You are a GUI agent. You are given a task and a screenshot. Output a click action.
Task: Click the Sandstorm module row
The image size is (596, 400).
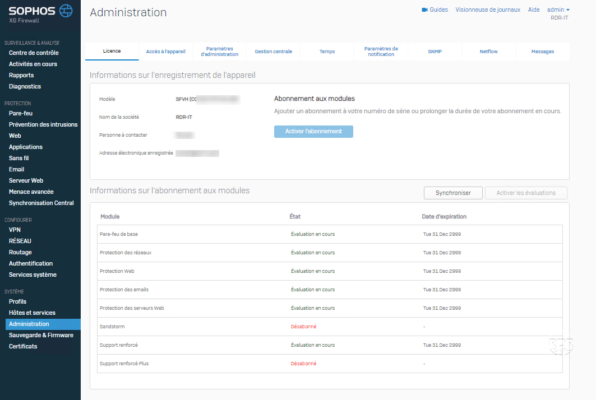pos(330,327)
